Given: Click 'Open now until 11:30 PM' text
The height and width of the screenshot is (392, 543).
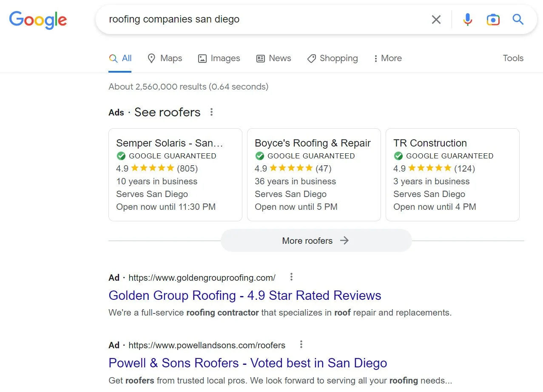Looking at the screenshot, I should (166, 207).
